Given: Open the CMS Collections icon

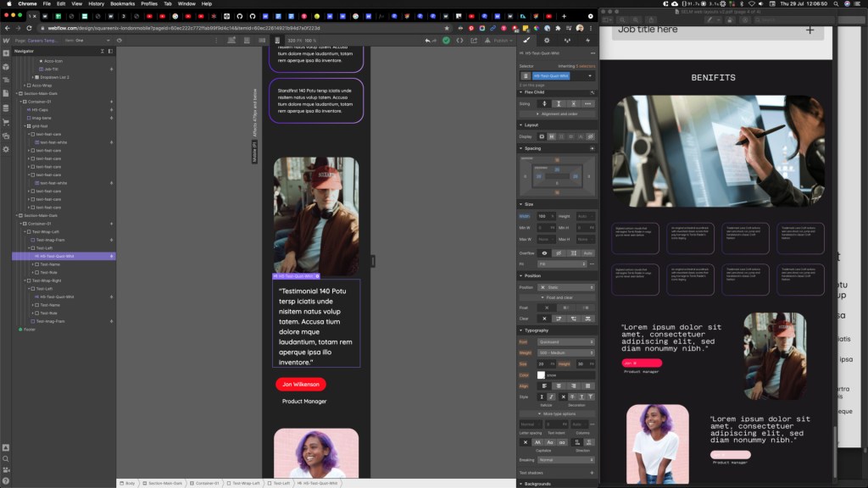Looking at the screenshot, I should (x=6, y=107).
